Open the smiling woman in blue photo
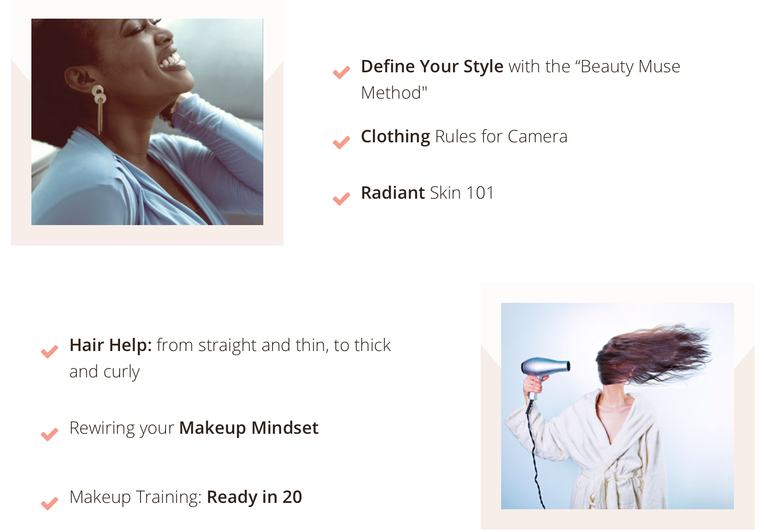764x532 pixels. pyautogui.click(x=147, y=122)
